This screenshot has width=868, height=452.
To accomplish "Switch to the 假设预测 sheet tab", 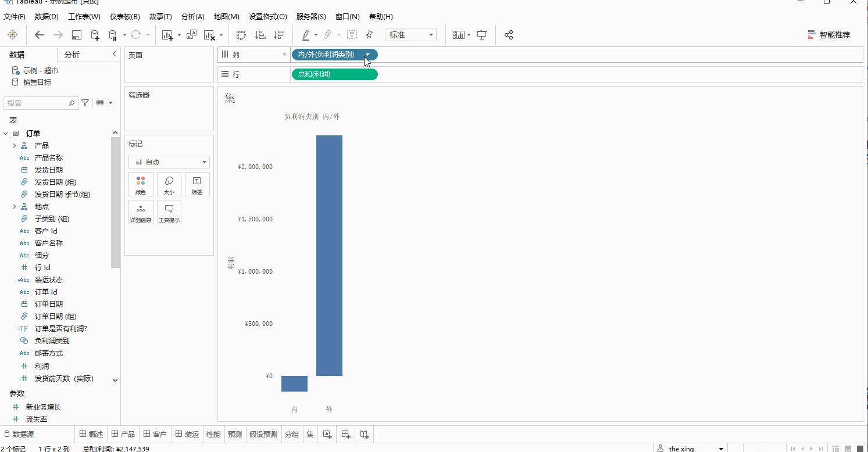I will pos(263,434).
